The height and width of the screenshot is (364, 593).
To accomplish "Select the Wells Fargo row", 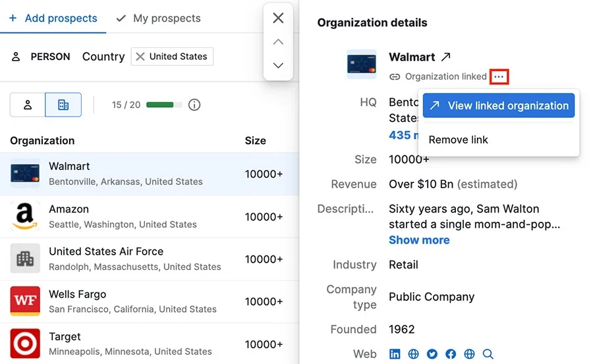I will click(150, 301).
